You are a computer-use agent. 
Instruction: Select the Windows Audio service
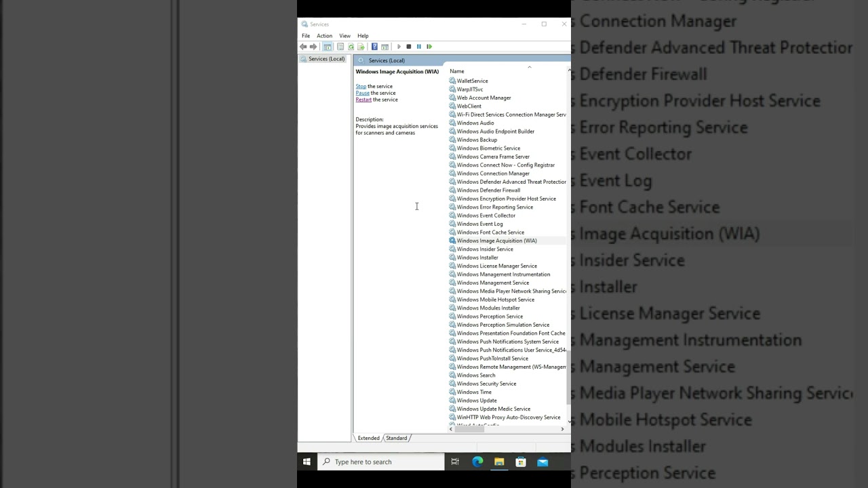475,123
